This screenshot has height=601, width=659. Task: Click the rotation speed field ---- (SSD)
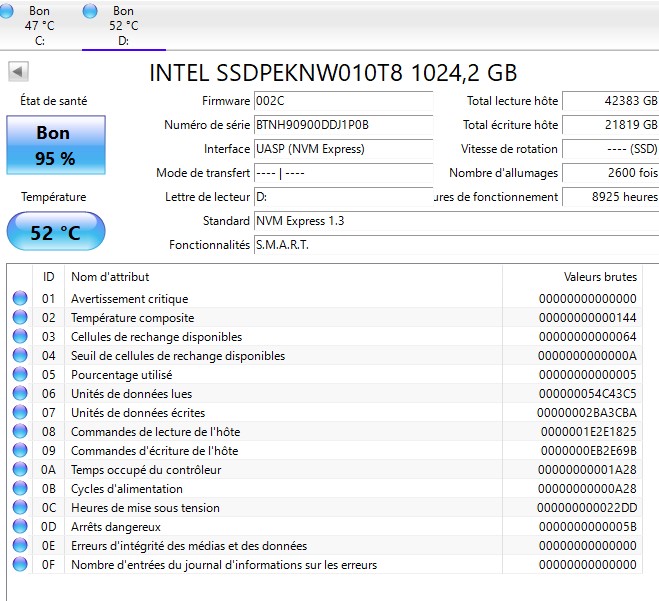(611, 149)
